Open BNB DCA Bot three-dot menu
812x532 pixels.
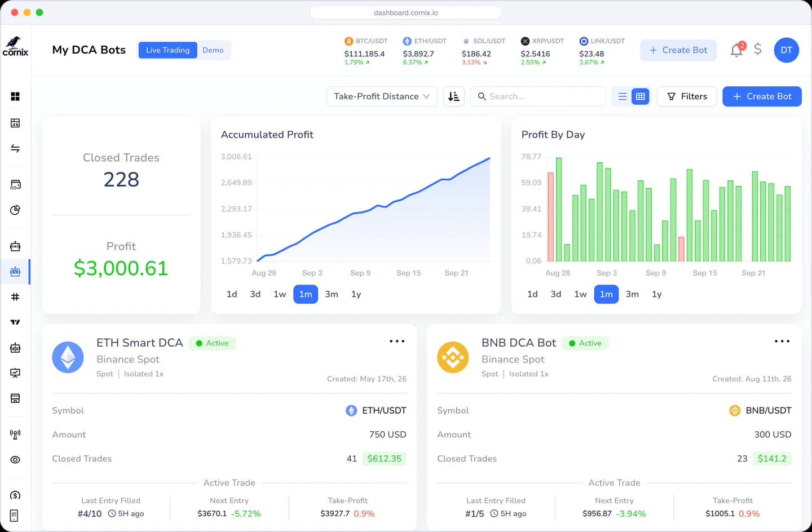782,342
